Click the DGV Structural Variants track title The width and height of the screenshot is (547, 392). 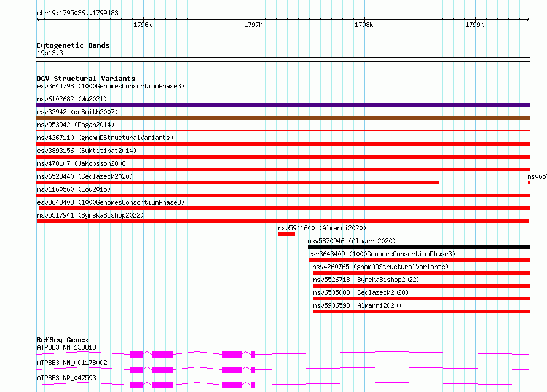click(x=86, y=79)
